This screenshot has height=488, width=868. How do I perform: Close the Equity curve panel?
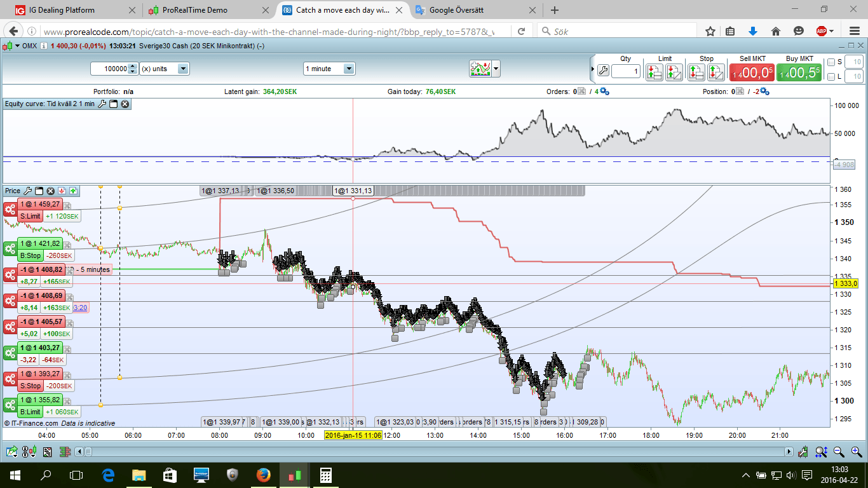[125, 104]
